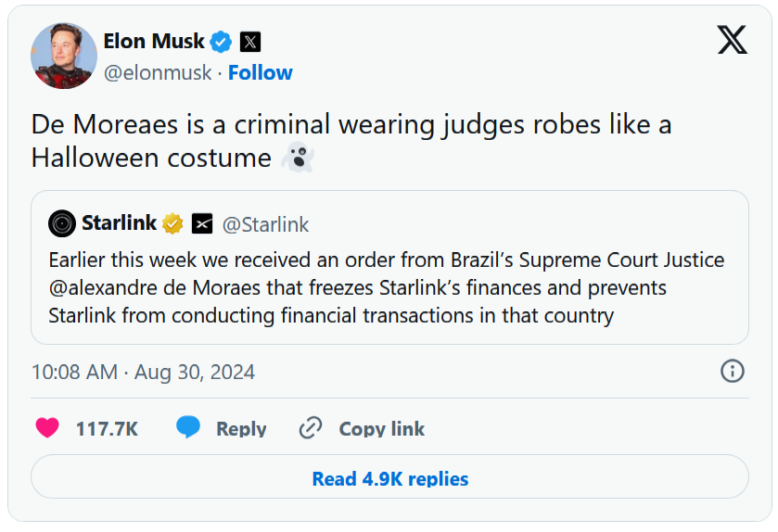Open the Starlink account name in quoted tweet
Viewport: 778px width, 532px height.
click(x=119, y=223)
